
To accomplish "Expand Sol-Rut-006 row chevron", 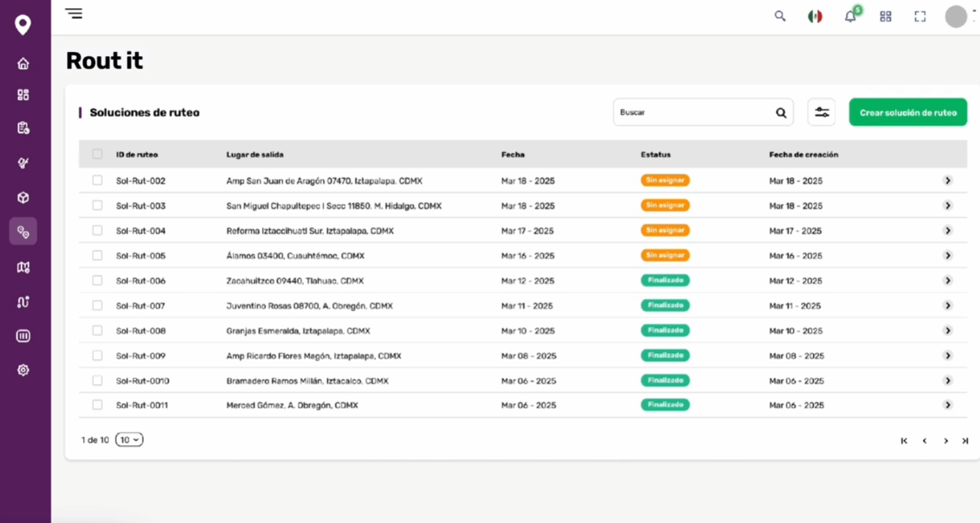I will [x=948, y=281].
